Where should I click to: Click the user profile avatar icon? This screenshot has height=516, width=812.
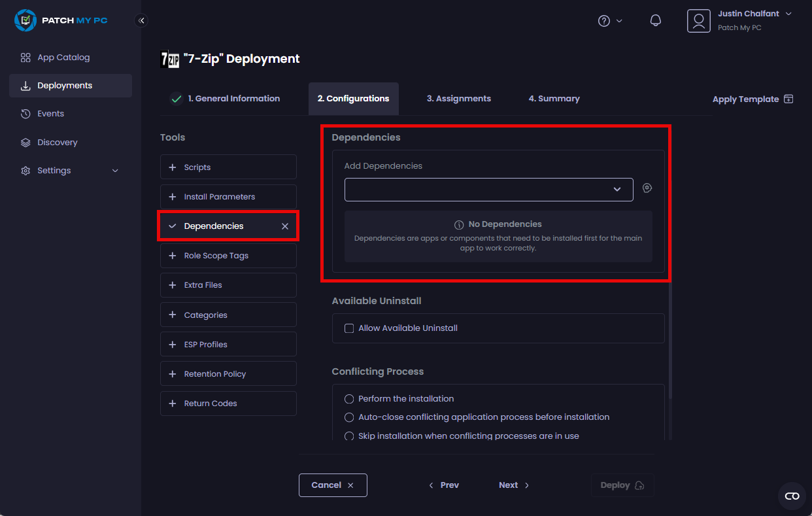pyautogui.click(x=698, y=21)
